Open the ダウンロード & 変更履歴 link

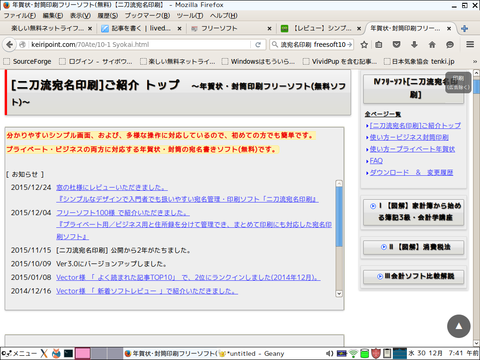tap(411, 172)
